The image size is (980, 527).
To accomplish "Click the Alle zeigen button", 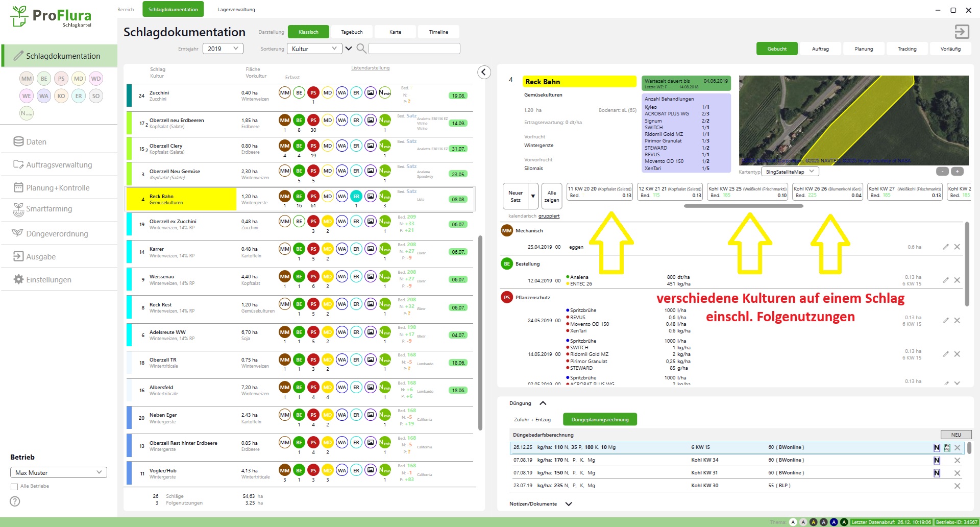I will [551, 197].
